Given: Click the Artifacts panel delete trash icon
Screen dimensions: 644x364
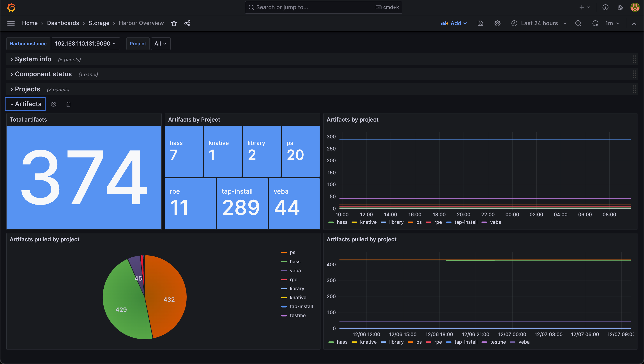Looking at the screenshot, I should click(68, 104).
